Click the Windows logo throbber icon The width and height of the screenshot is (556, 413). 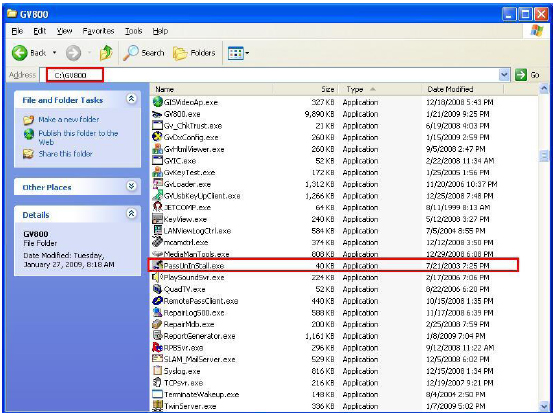(537, 31)
